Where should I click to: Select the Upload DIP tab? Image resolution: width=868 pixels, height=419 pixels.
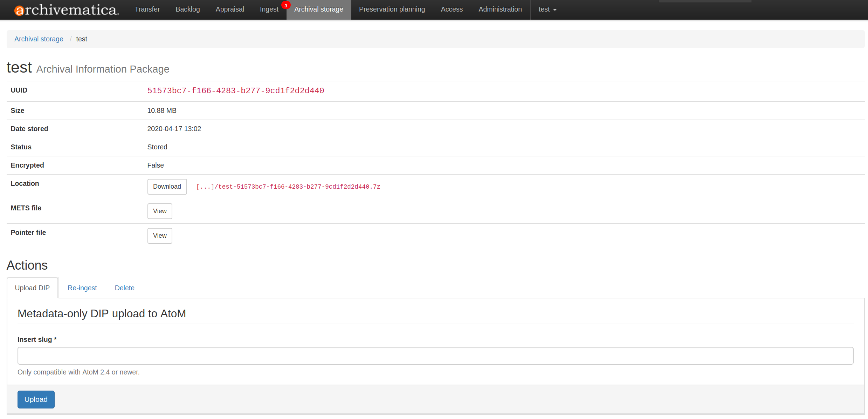pyautogui.click(x=32, y=288)
